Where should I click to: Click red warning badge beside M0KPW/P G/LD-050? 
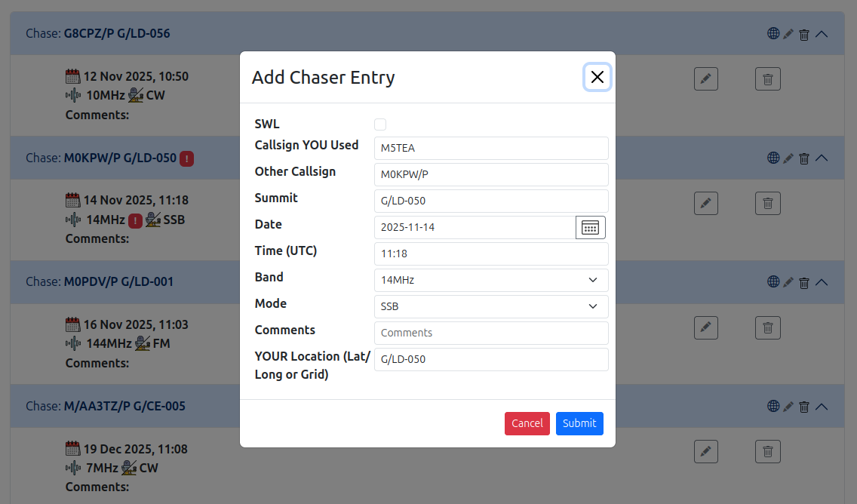click(x=187, y=158)
